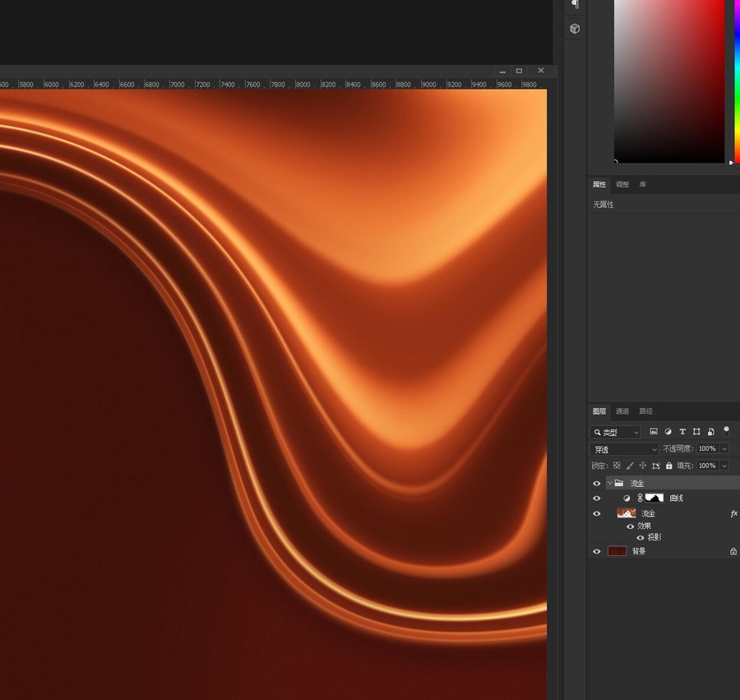
Task: Open the 3D panel cube icon
Action: coord(575,29)
